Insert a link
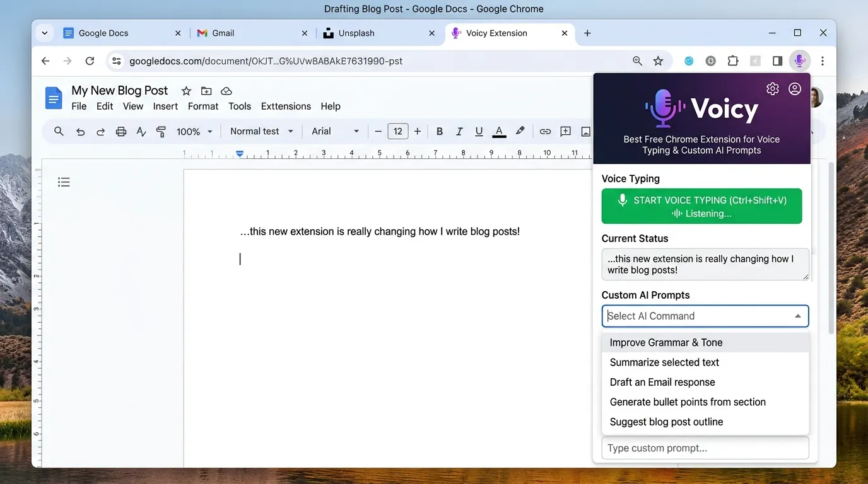 tap(545, 131)
